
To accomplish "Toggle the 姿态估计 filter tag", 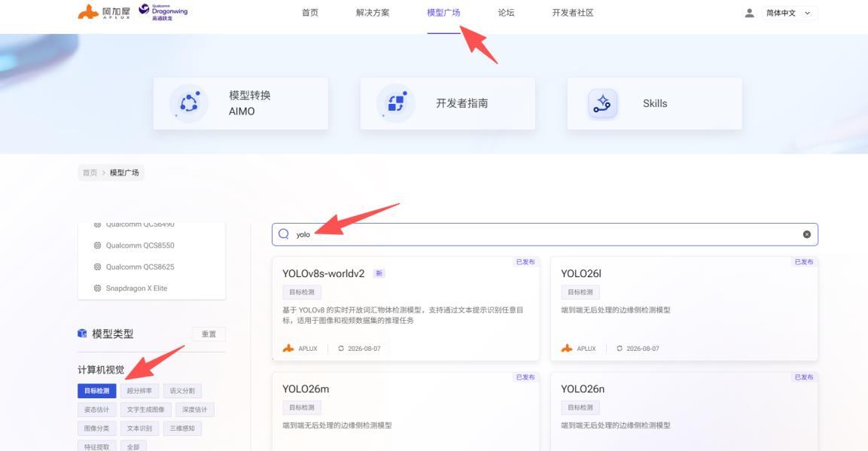I will [x=97, y=410].
